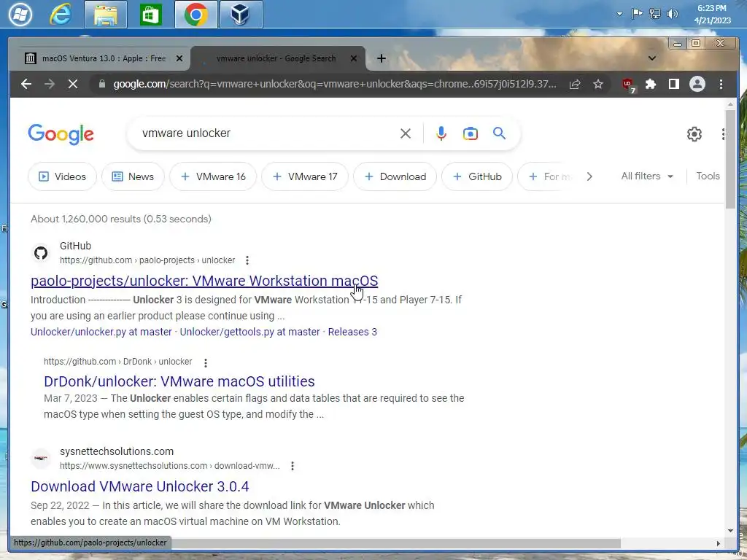Open Chrome three-dot menu
The height and width of the screenshot is (560, 747).
(721, 85)
